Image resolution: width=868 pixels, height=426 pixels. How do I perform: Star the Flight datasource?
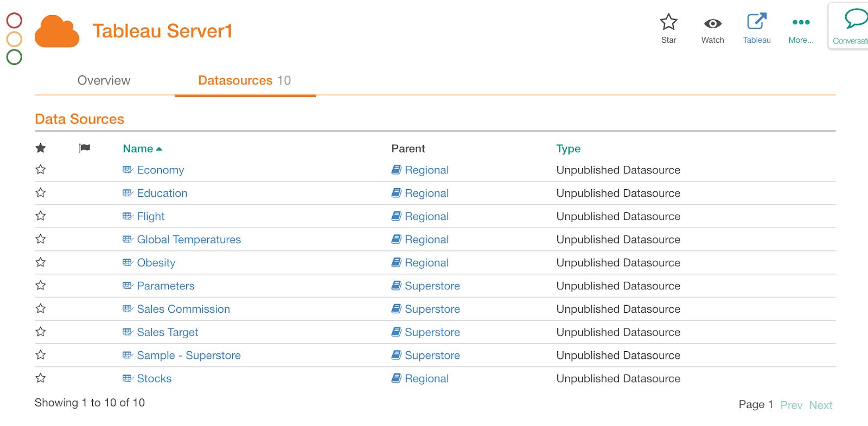[41, 216]
